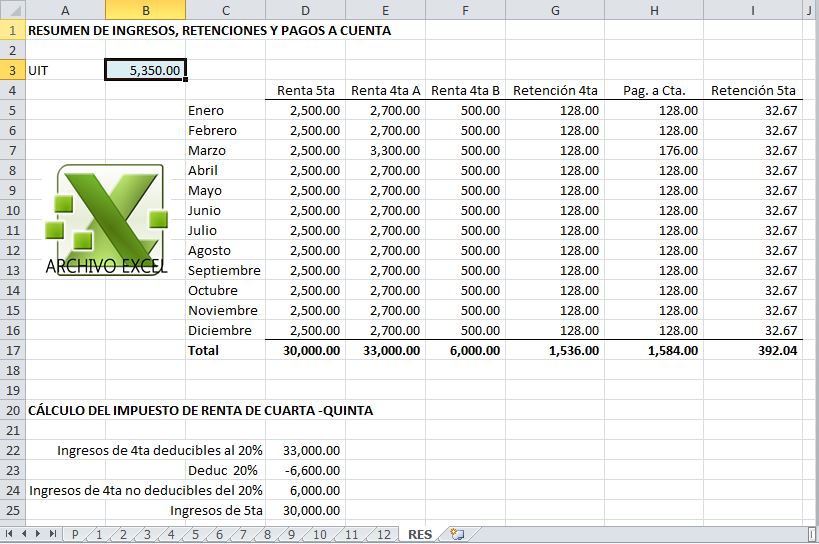Screen dimensions: 819x544
Task: Switch to sheet tab 5
Action: tap(195, 535)
